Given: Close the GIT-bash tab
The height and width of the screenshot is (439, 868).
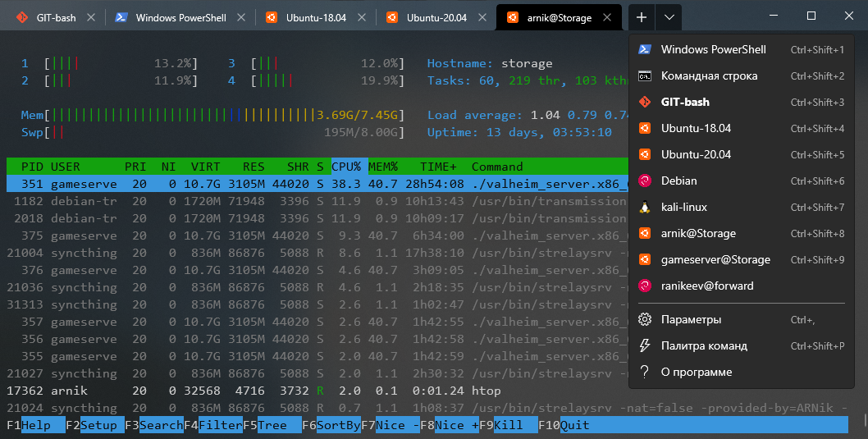Looking at the screenshot, I should point(90,17).
